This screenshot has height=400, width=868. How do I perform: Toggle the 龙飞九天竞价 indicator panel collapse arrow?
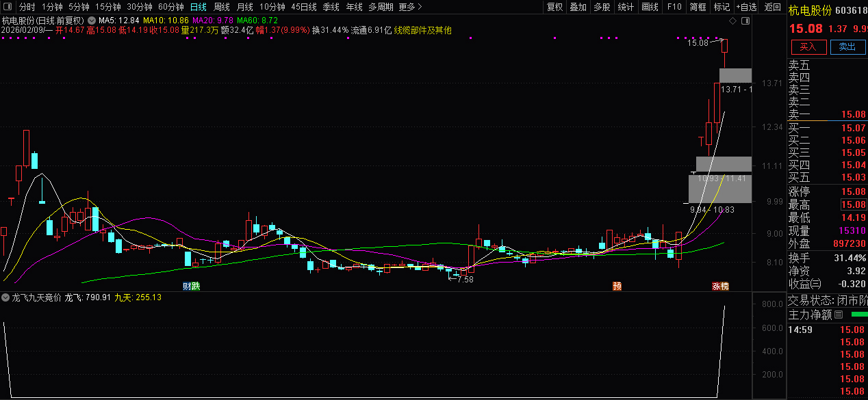coord(5,298)
